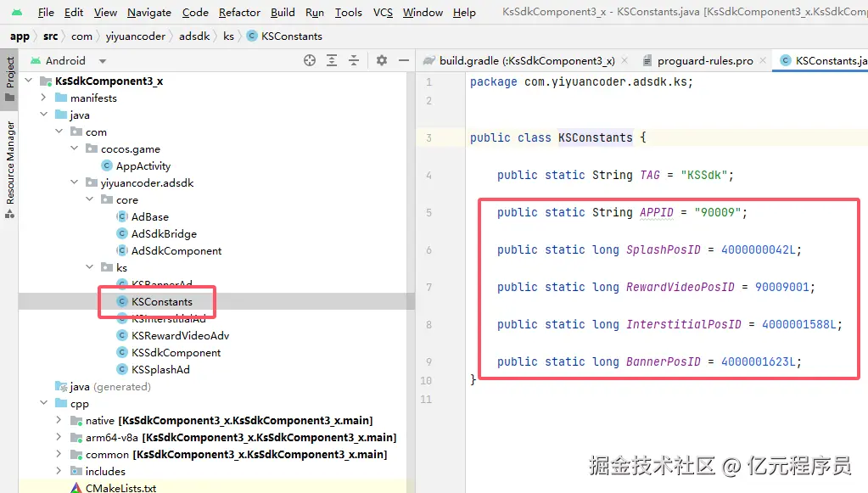Image resolution: width=868 pixels, height=493 pixels.
Task: Click line number 7 in the gutter
Action: tap(429, 287)
